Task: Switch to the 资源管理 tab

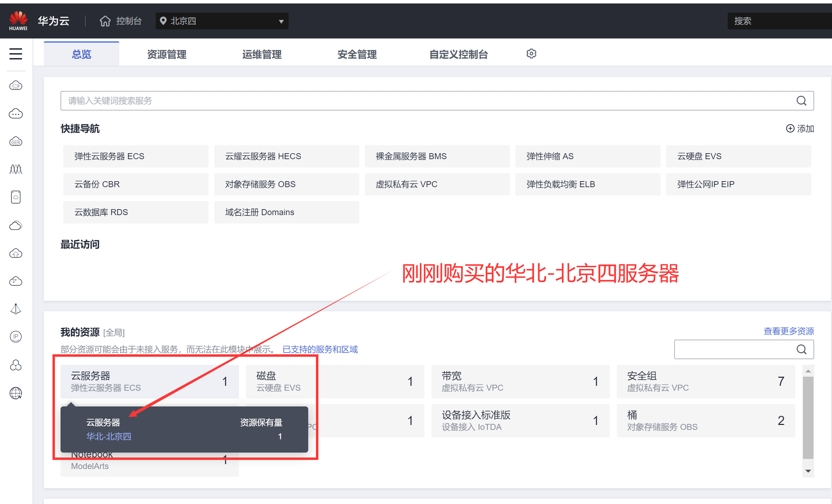Action: point(167,55)
